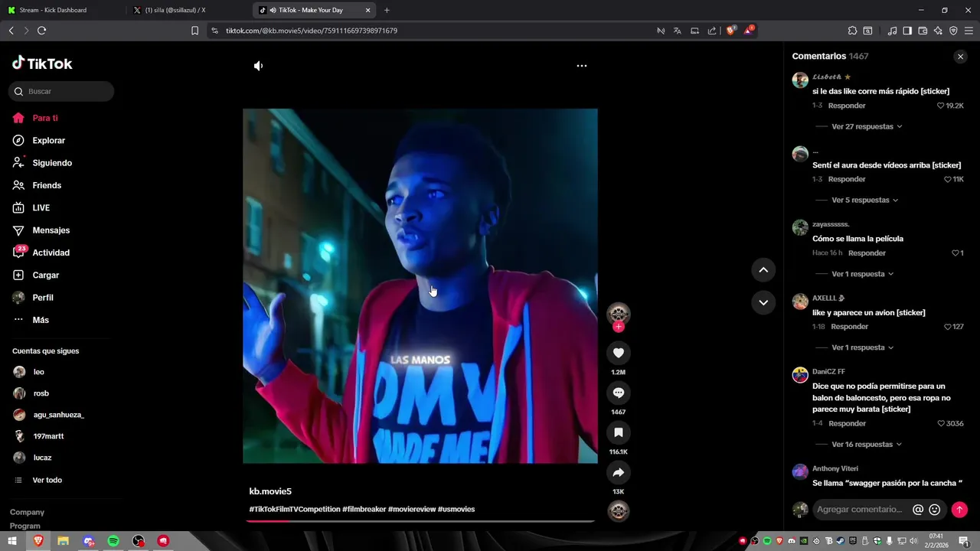Go to the previous video with up arrow
Viewport: 980px width, 551px height.
763,270
